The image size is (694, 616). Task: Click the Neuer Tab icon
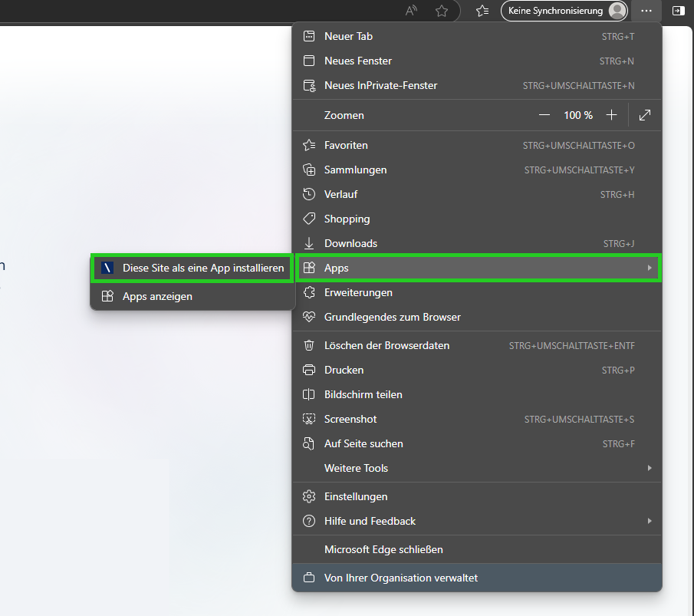309,36
